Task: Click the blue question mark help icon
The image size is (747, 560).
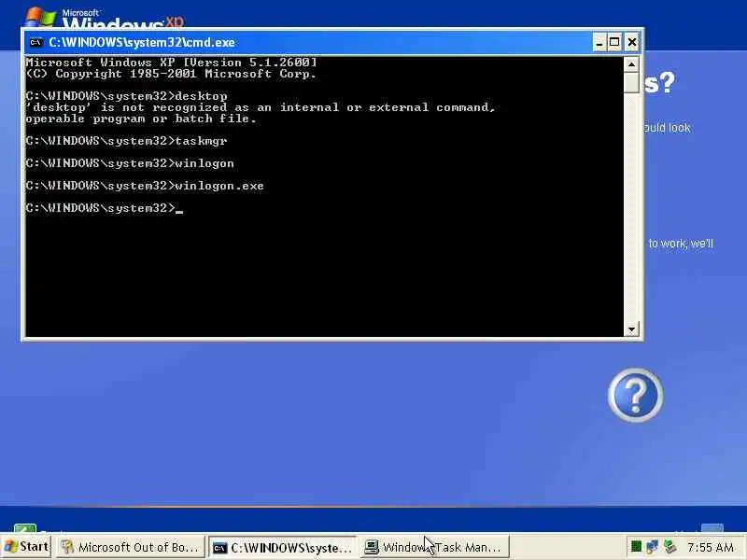Action: 635,395
